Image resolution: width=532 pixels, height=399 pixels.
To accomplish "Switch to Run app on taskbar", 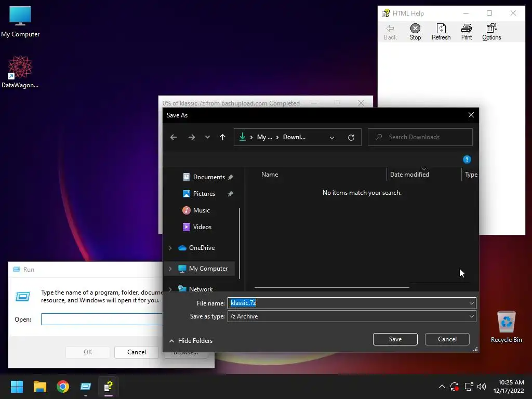I will tap(86, 387).
